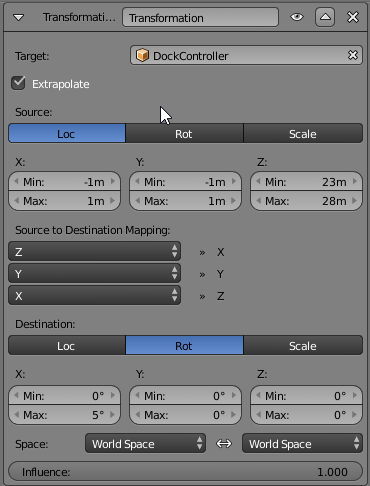Click the DockController target object field
Viewport: 370px width, 486px height.
(246, 56)
